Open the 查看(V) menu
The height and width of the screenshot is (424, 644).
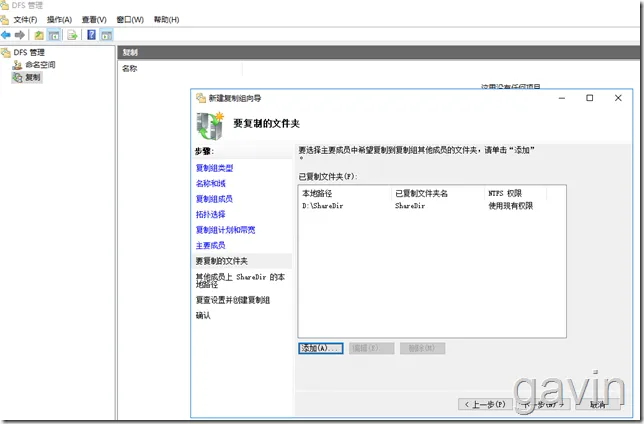(x=94, y=20)
